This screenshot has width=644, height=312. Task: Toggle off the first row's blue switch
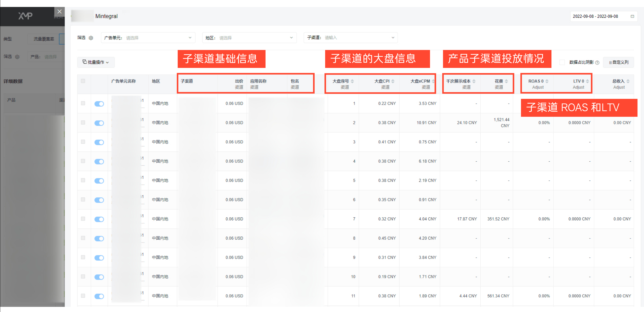coord(99,104)
